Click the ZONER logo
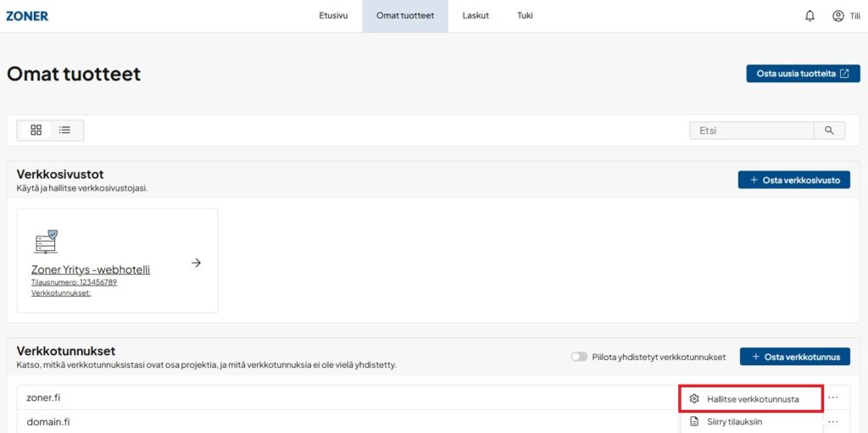The image size is (868, 433). tap(27, 15)
